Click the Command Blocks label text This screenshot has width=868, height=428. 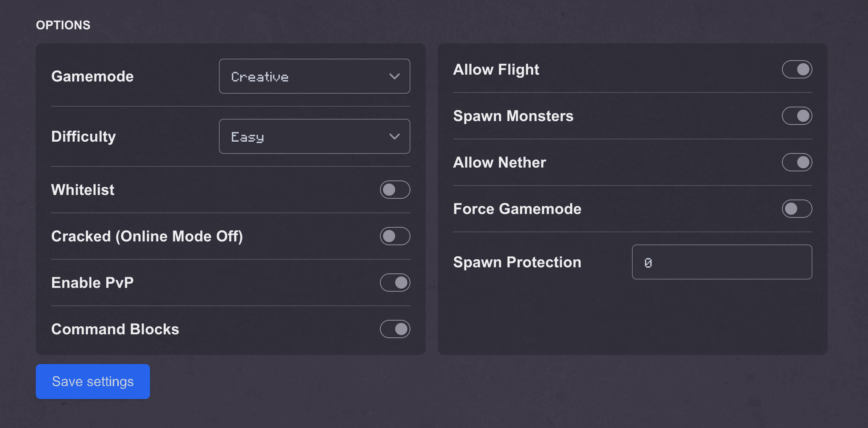[115, 329]
